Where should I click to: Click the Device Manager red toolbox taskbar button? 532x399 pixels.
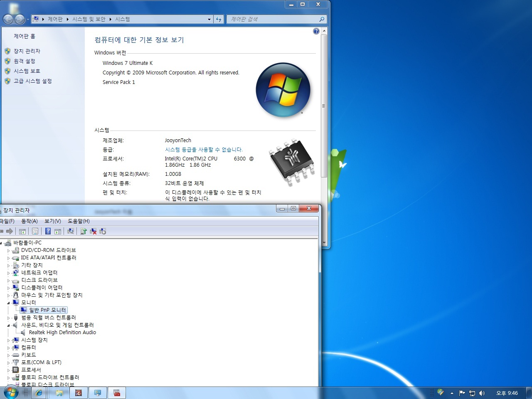(117, 393)
